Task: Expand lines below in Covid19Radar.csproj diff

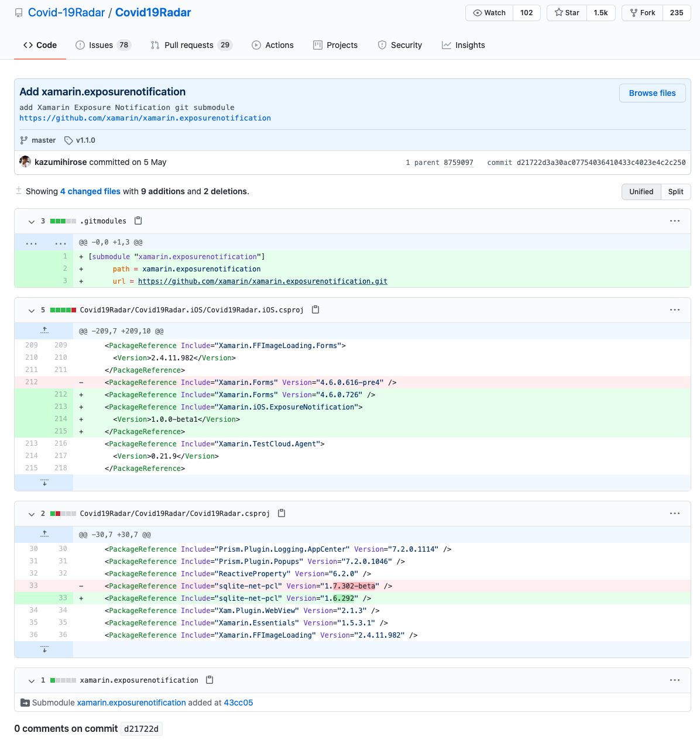Action: tap(44, 649)
